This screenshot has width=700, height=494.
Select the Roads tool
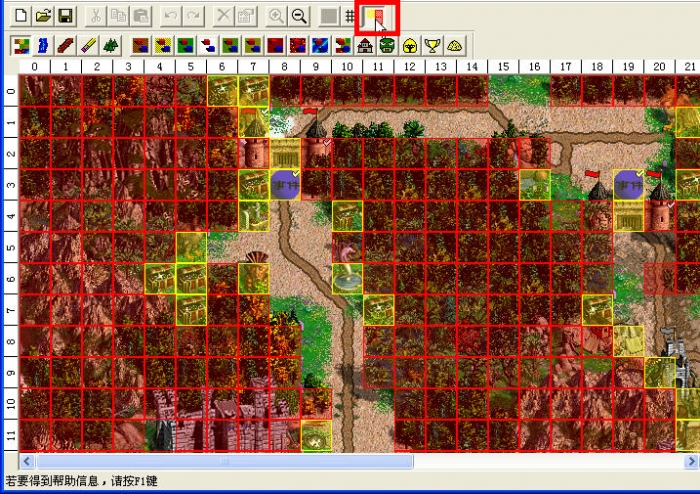(x=66, y=45)
